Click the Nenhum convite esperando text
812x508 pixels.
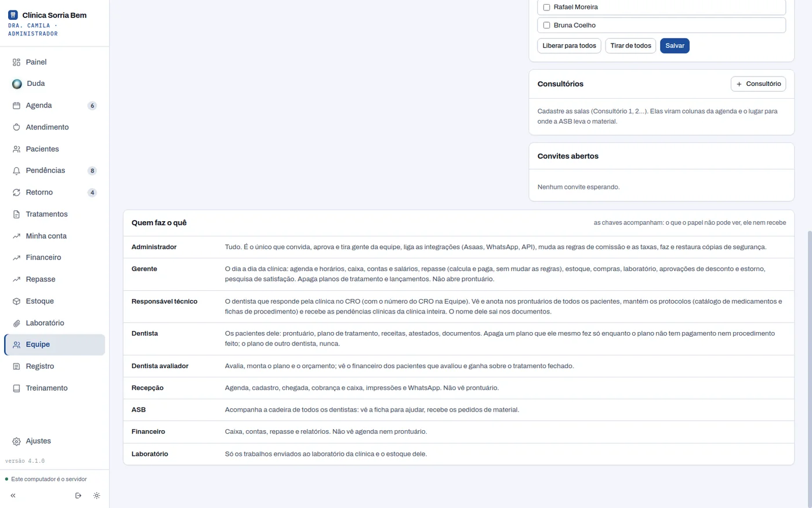[578, 188]
